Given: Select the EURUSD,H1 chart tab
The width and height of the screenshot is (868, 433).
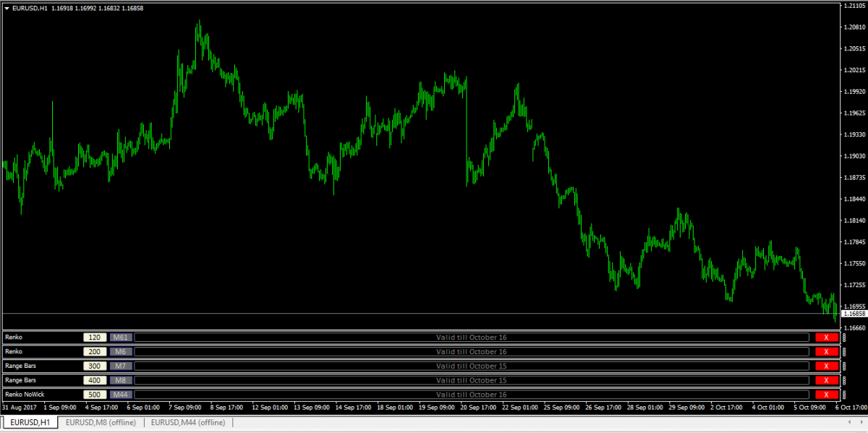Looking at the screenshot, I should pos(29,422).
